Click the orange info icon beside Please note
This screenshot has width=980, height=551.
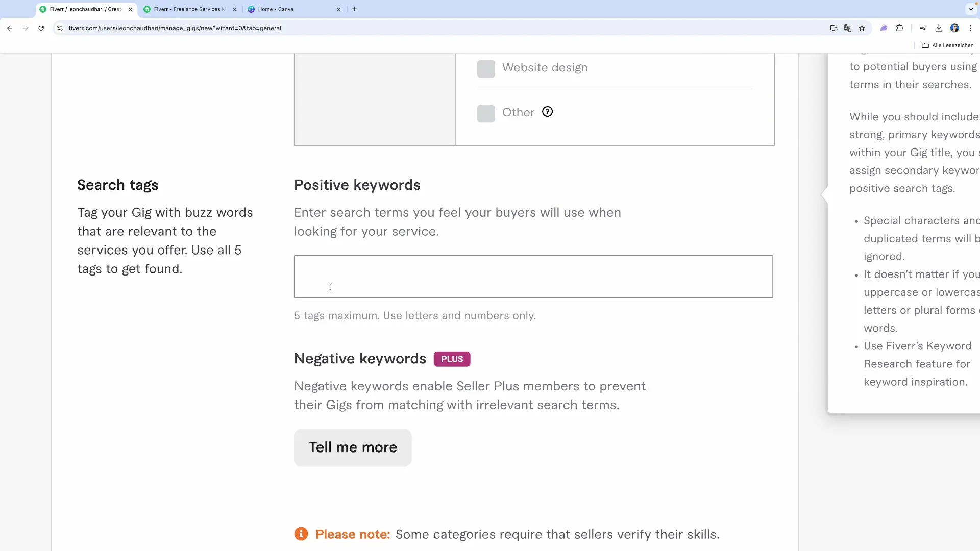(x=301, y=534)
